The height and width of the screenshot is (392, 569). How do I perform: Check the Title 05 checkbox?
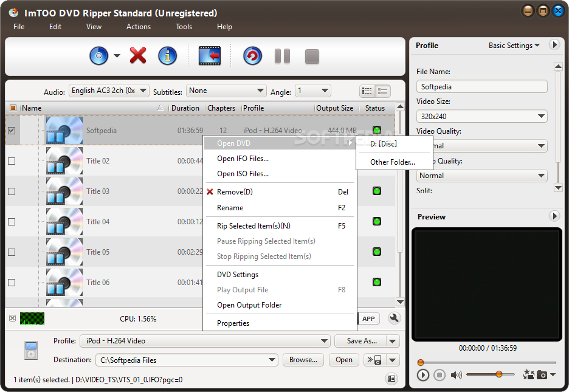point(12,252)
